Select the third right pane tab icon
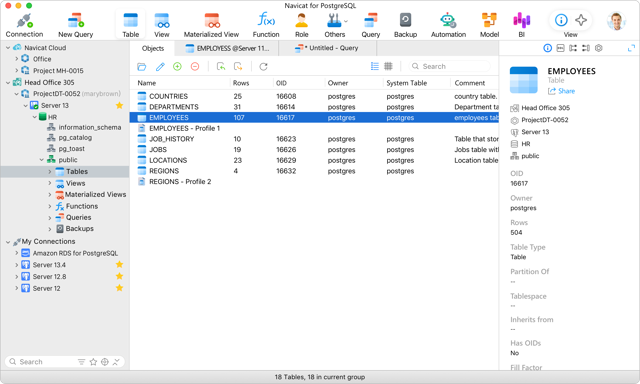 (573, 48)
